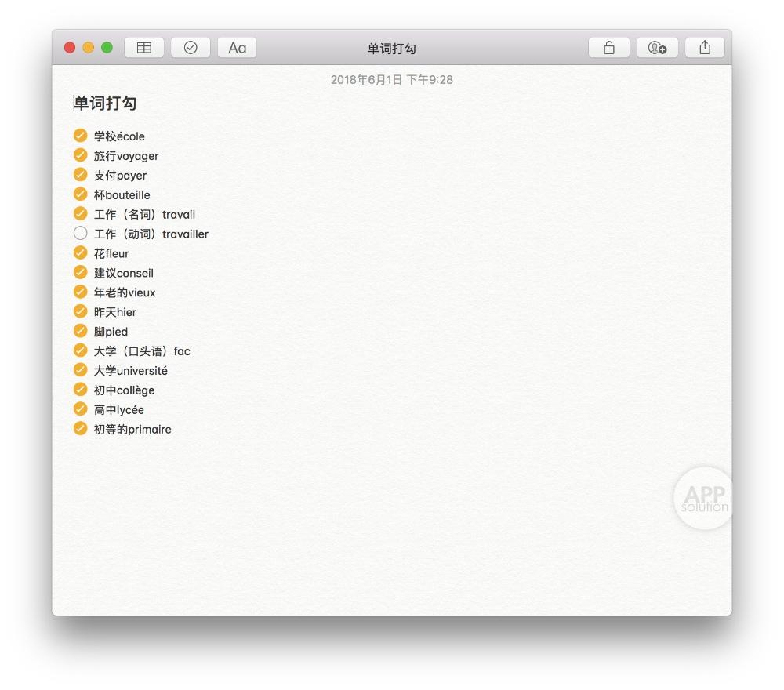Click the text 高中lycée

point(118,410)
